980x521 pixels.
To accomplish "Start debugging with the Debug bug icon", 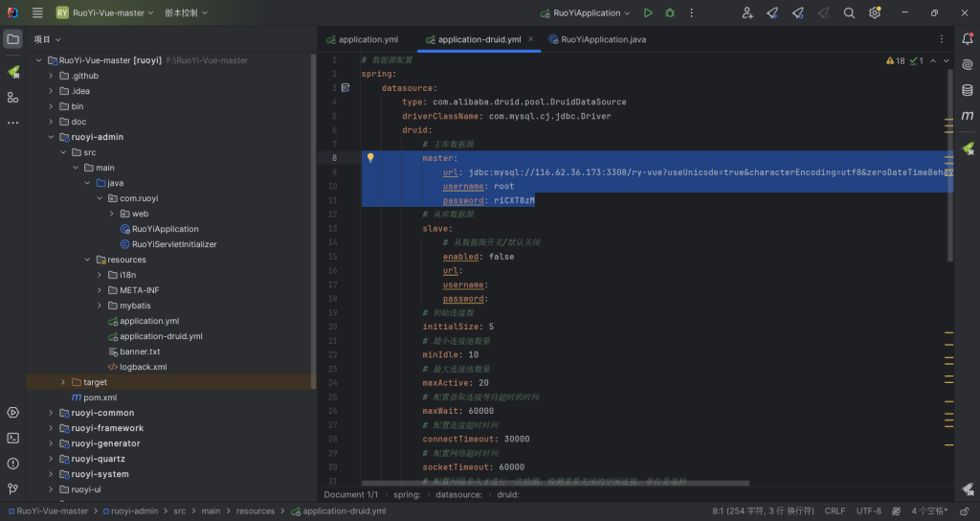I will (670, 13).
